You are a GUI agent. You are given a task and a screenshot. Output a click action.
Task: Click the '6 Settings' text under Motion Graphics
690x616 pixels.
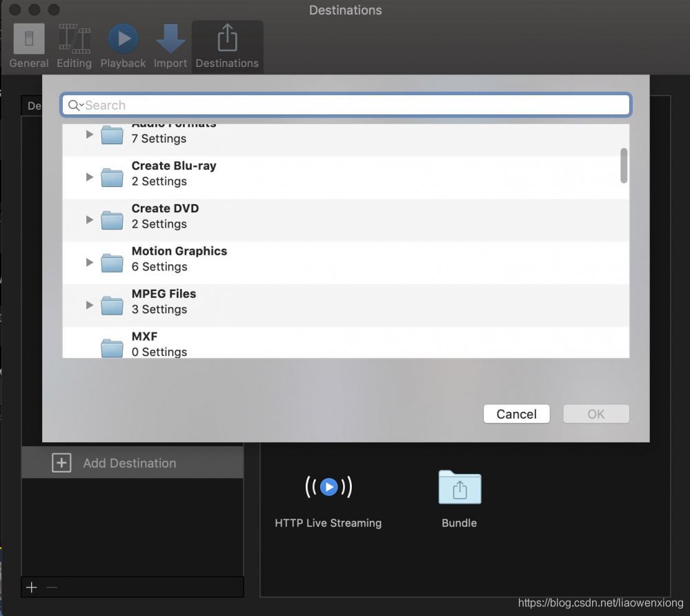coord(159,267)
